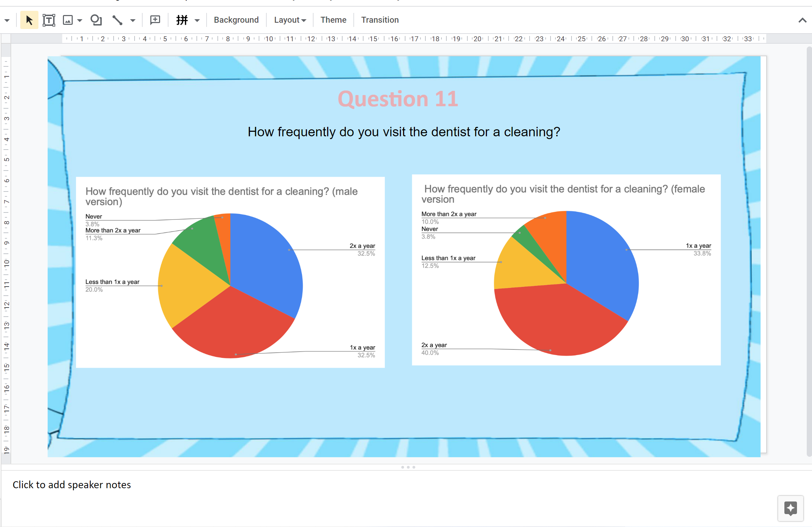The image size is (812, 527).
Task: Open the Layout dropdown menu
Action: coord(290,20)
